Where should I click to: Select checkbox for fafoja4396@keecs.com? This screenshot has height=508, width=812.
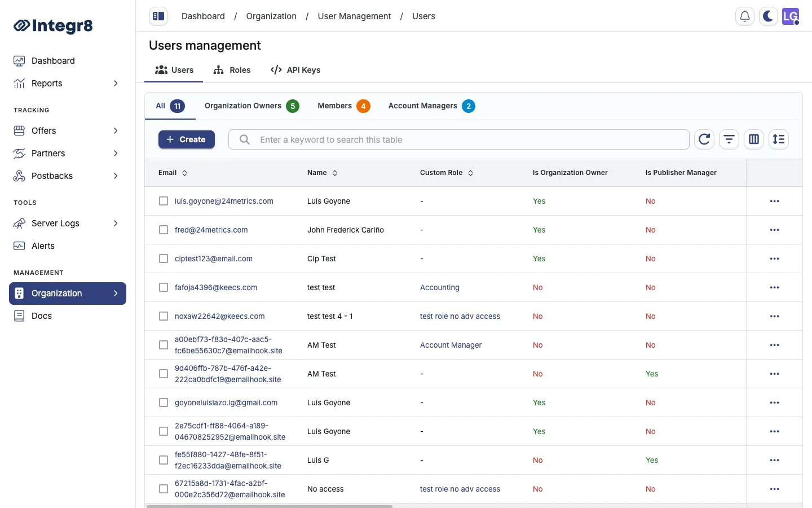164,287
